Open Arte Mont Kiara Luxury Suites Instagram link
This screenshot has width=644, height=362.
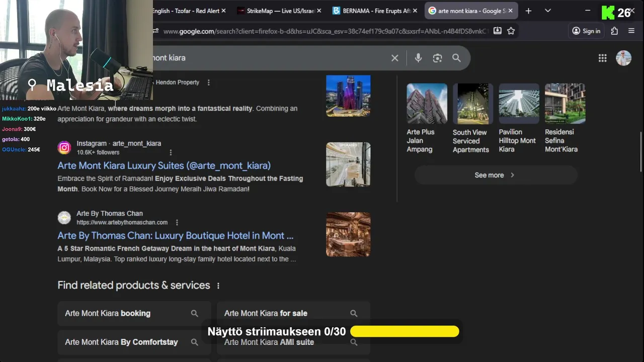point(164,165)
